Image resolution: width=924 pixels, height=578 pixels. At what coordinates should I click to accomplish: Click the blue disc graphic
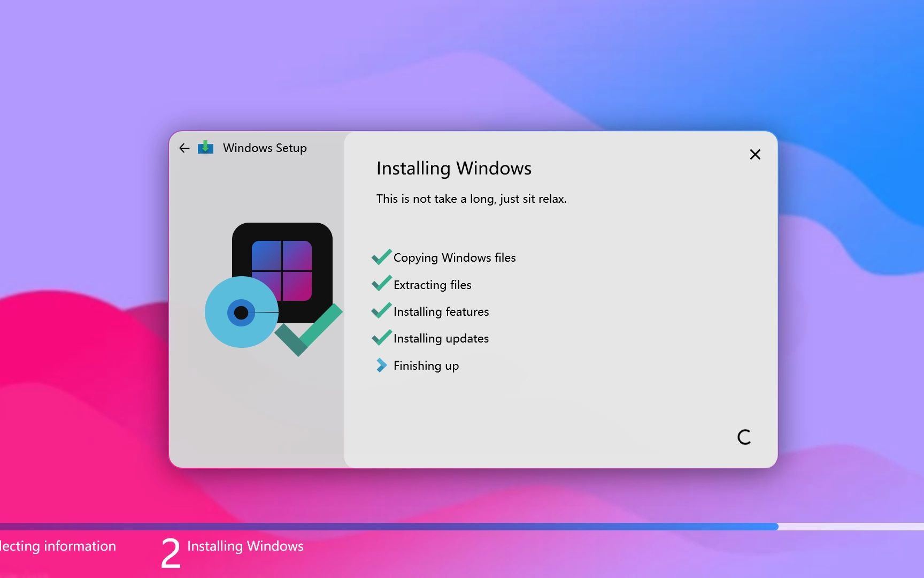pyautogui.click(x=241, y=313)
